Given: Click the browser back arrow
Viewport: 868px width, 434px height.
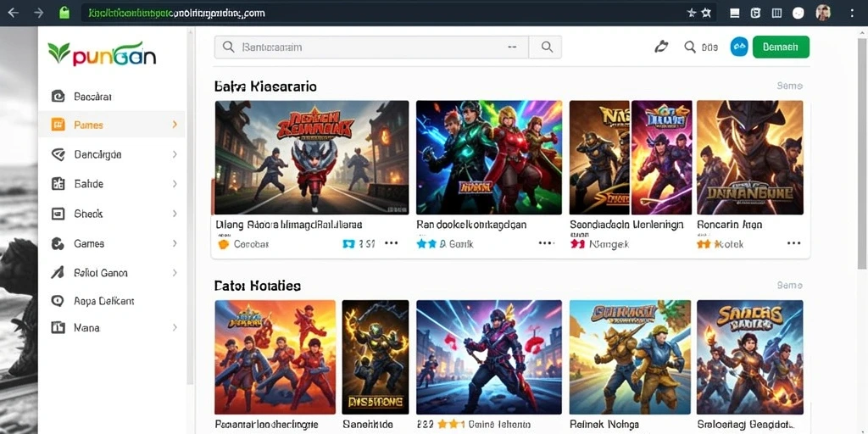Looking at the screenshot, I should pos(13,13).
